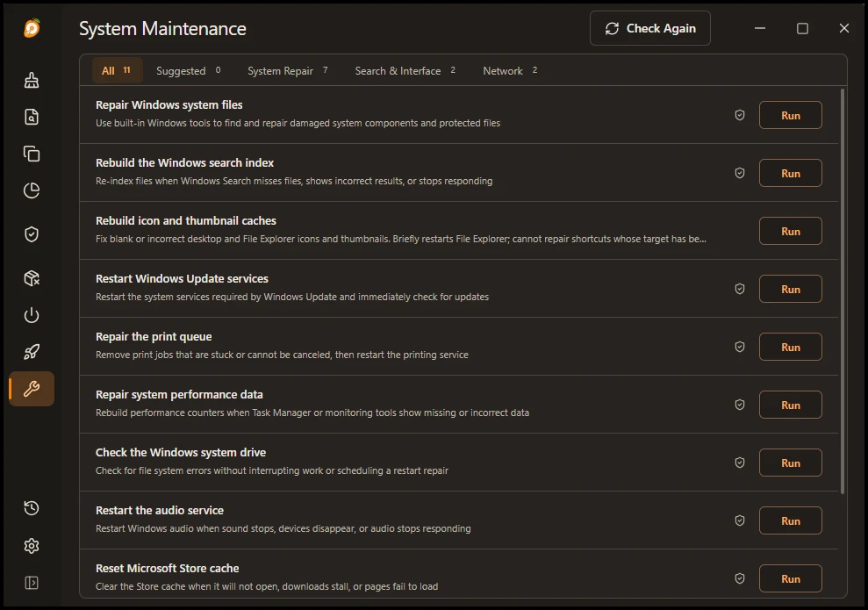The image size is (868, 610).
Task: Click description 'Remove print jobs that are stuck'
Action: pos(282,355)
